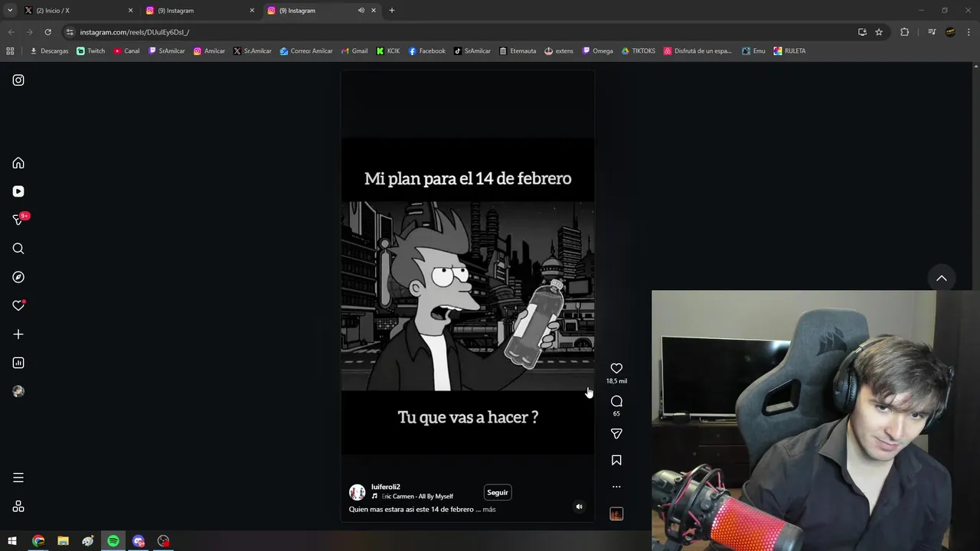Image resolution: width=980 pixels, height=551 pixels.
Task: Open the KCIK bookmark
Action: click(387, 51)
